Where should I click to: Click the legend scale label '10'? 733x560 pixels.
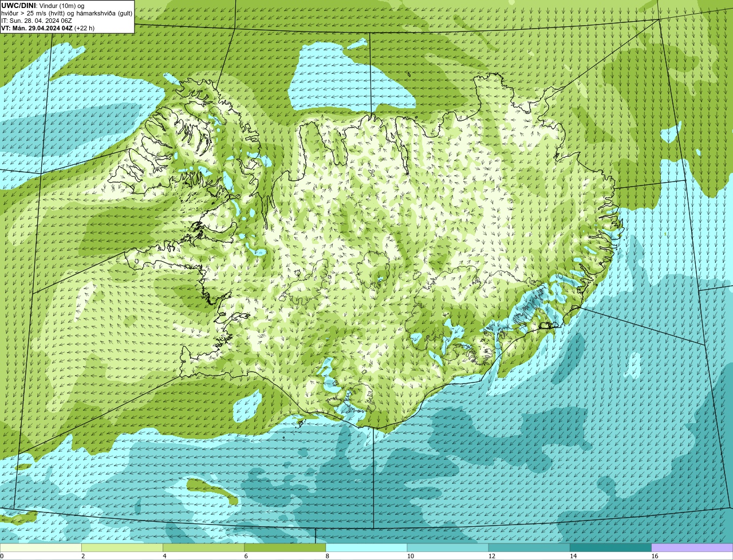tap(410, 556)
